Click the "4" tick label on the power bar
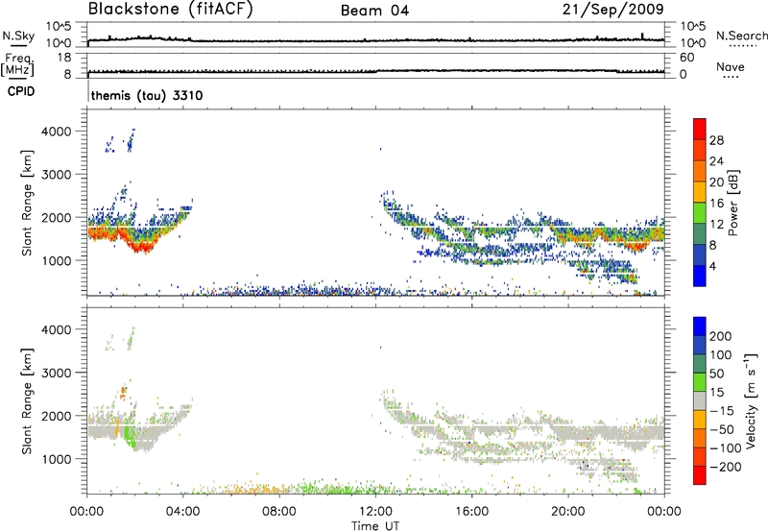 [x=712, y=266]
